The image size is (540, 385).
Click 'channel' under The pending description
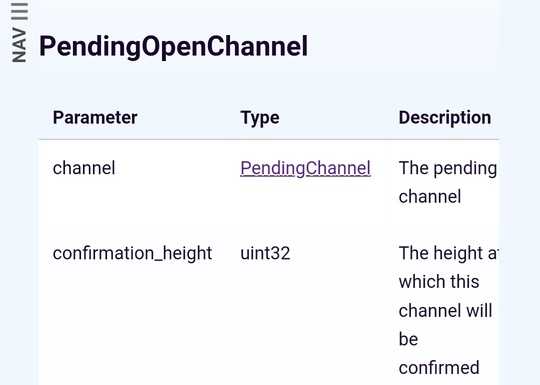pyautogui.click(x=429, y=197)
